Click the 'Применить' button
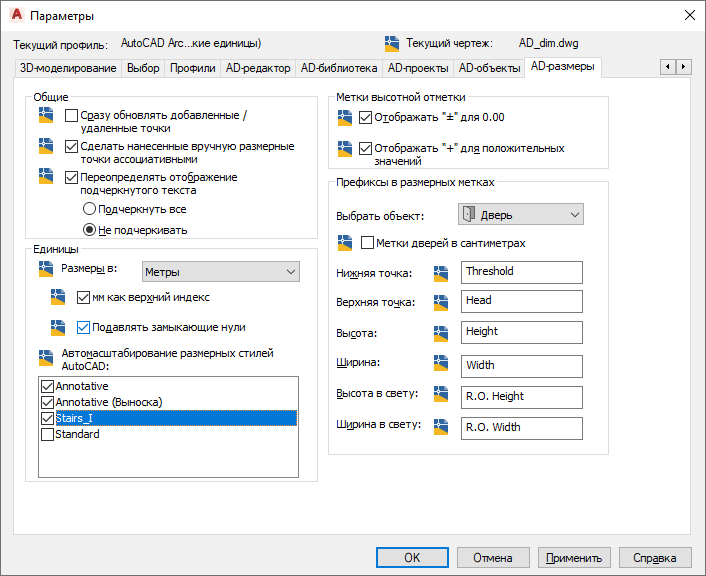The height and width of the screenshot is (576, 706). pyautogui.click(x=574, y=558)
